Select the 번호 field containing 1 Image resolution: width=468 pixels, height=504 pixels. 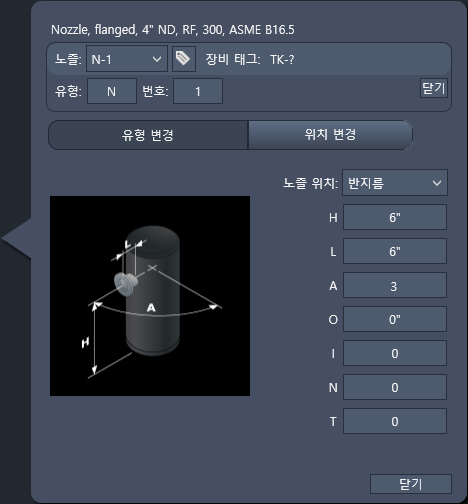[x=198, y=91]
